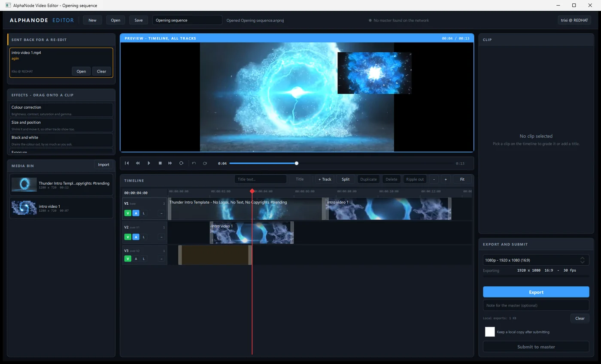Click the Title button in timeline toolbar

click(300, 179)
